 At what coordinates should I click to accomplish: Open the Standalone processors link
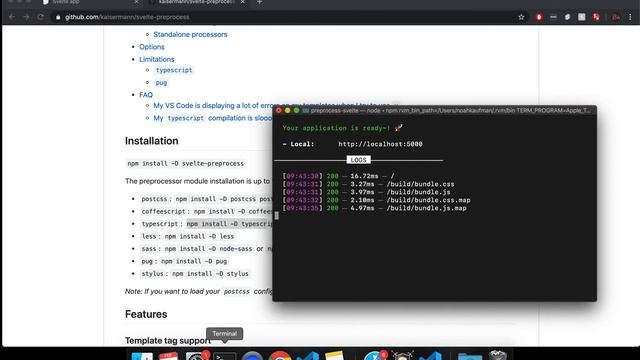click(x=190, y=34)
